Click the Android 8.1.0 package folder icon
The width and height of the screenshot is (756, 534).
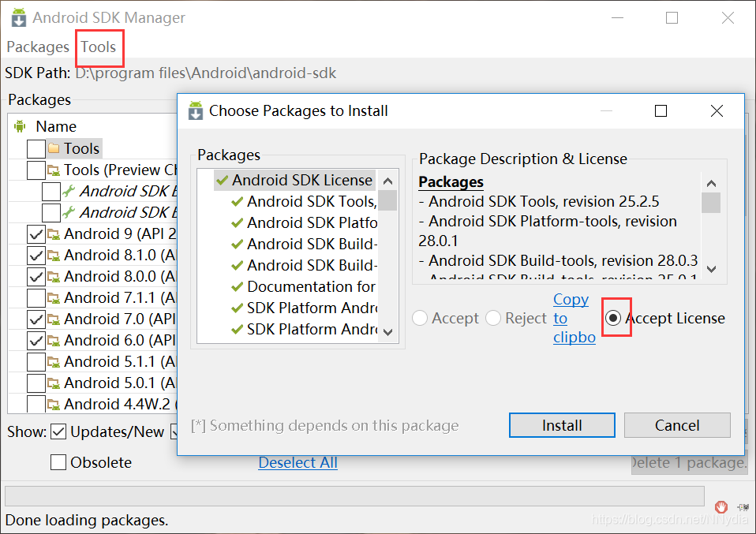54,256
